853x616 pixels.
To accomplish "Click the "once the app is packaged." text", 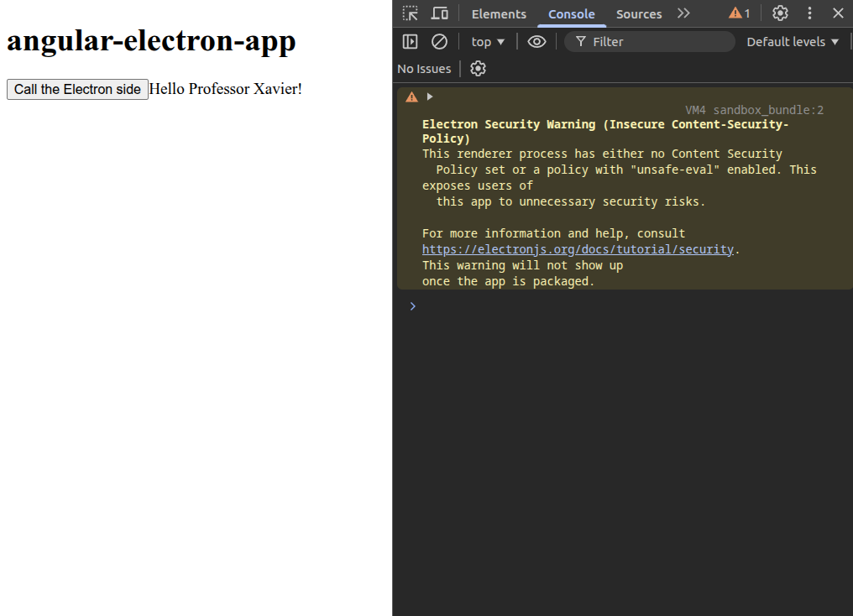I will (x=508, y=282).
